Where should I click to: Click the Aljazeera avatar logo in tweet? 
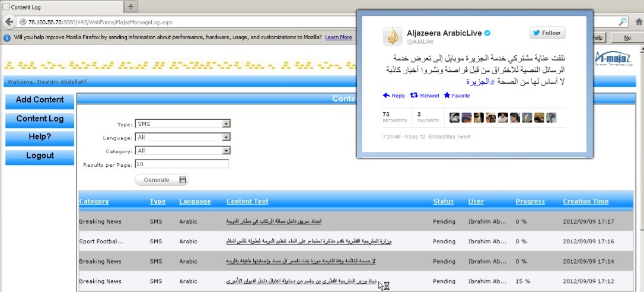tap(393, 37)
